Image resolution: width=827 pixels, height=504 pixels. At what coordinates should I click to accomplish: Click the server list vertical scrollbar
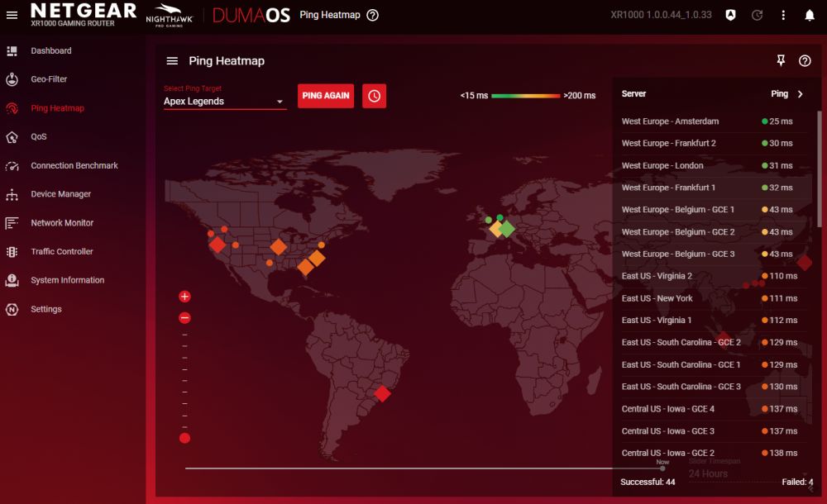(819, 169)
